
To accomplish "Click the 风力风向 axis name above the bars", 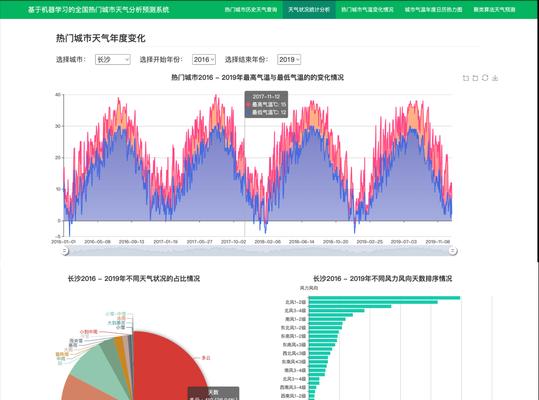I will pos(309,288).
